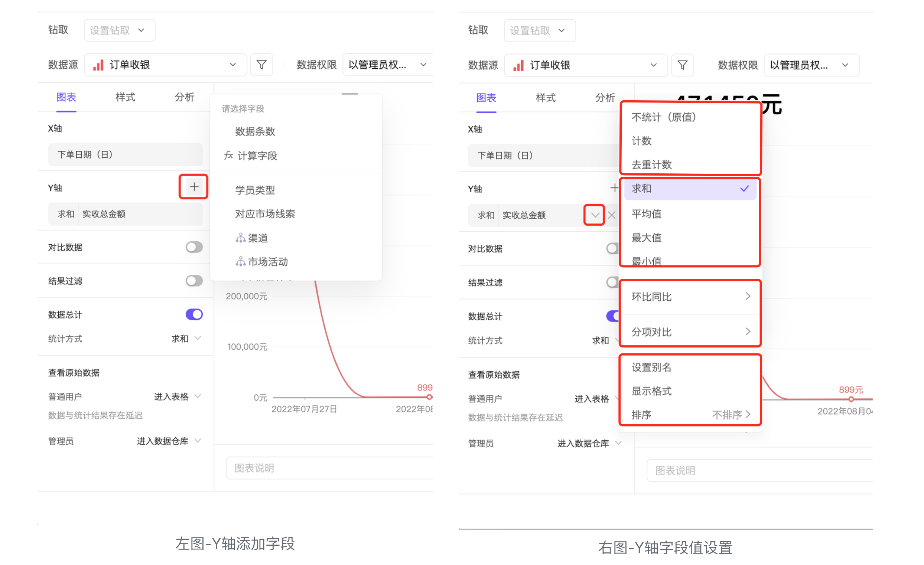Click 图表说明 input in left panel

point(329,468)
